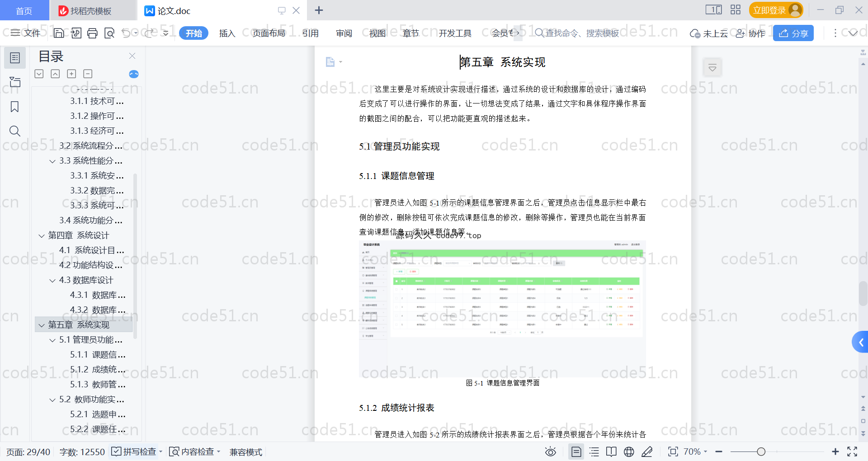Viewport: 868px width, 461px height.
Task: Switch to the 视图 ribbon tab
Action: (x=377, y=33)
